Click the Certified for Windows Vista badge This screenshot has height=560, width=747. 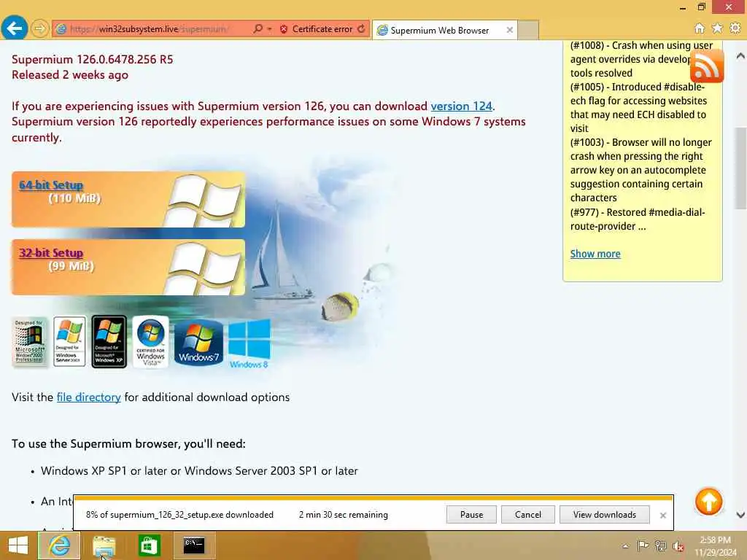click(x=150, y=341)
